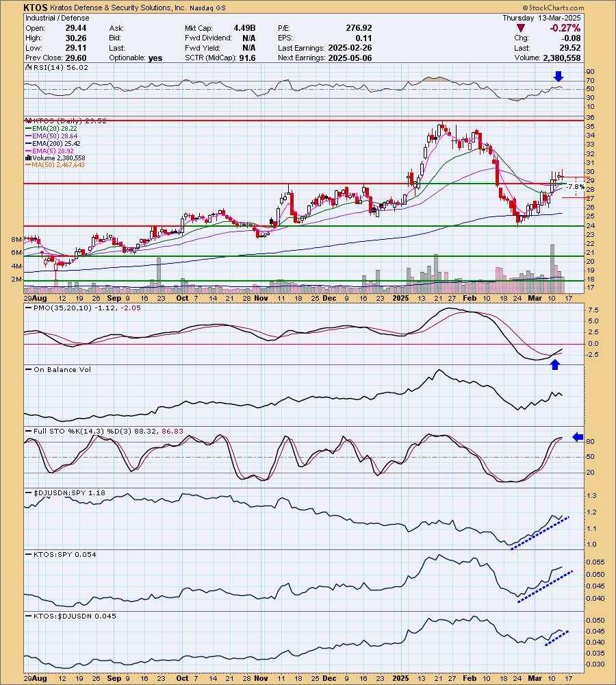Click the $DJUSDN:SPY 1.18 panel label
The width and height of the screenshot is (616, 685).
click(69, 493)
